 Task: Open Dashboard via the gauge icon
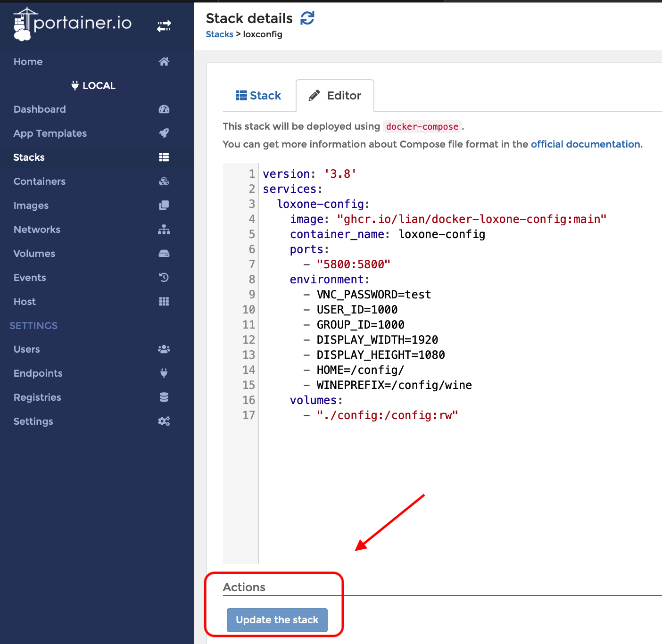[x=164, y=109]
